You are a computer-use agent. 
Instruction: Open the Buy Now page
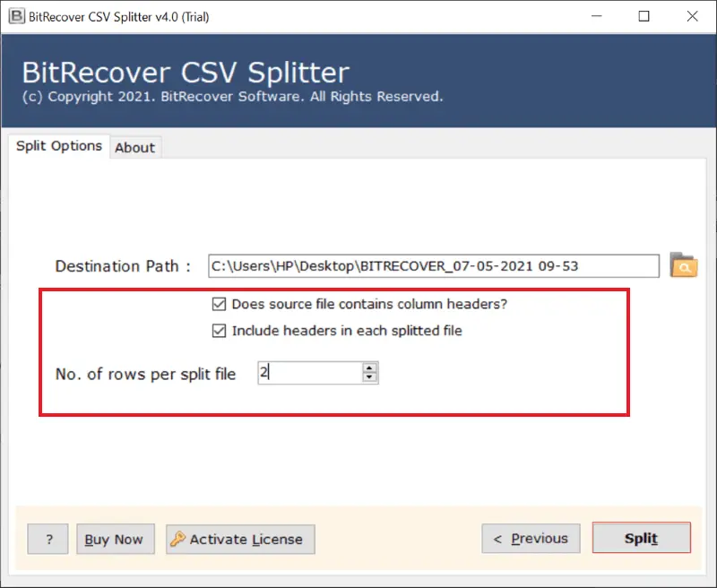pos(115,539)
